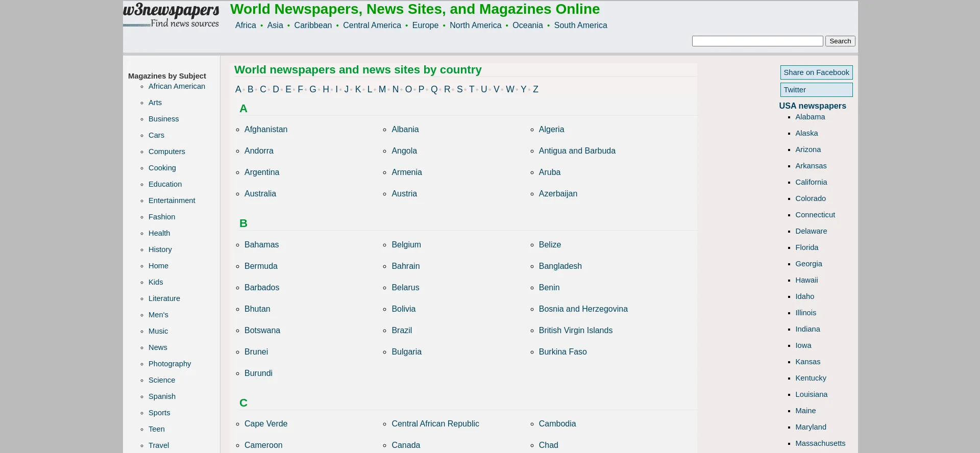The image size is (980, 453).
Task: Open Travel magazines subject
Action: (159, 445)
